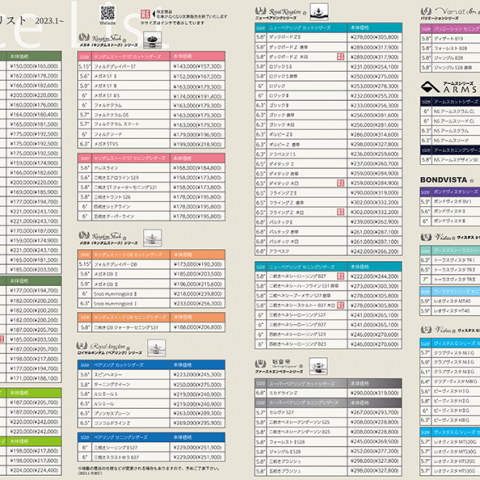Click the Royal Kingdom new bearing series thumbnail

click(x=319, y=12)
